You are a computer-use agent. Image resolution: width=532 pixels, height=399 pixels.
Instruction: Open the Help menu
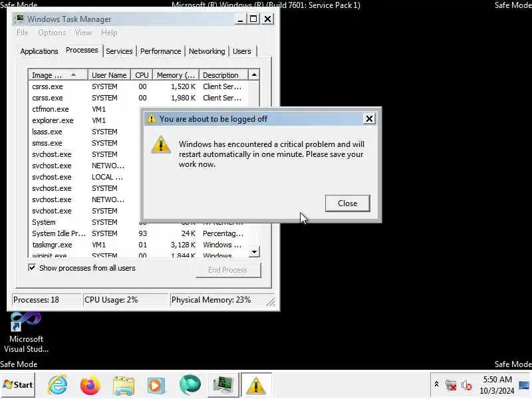(109, 33)
